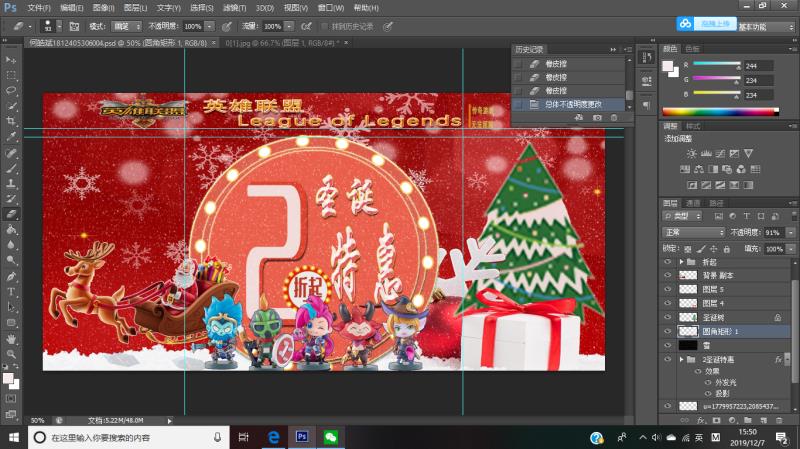Delete layer with the trash icon

[x=779, y=420]
